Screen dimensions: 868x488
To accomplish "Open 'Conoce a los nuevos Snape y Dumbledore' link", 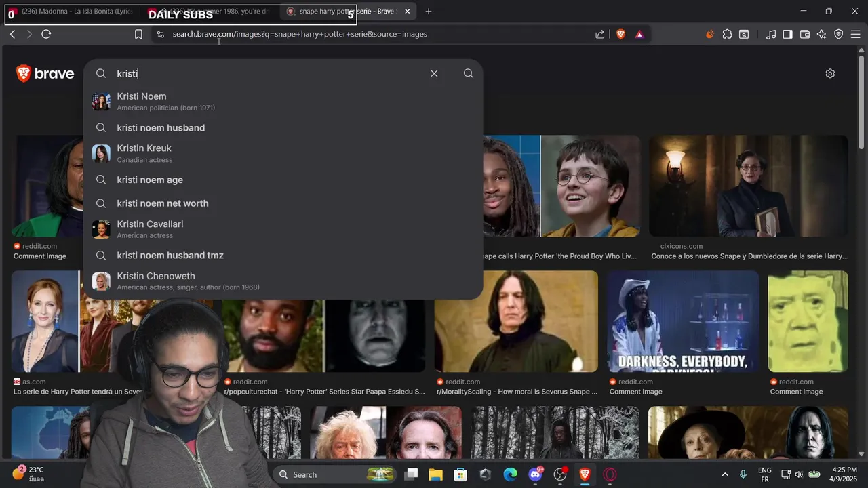I will pos(749,256).
